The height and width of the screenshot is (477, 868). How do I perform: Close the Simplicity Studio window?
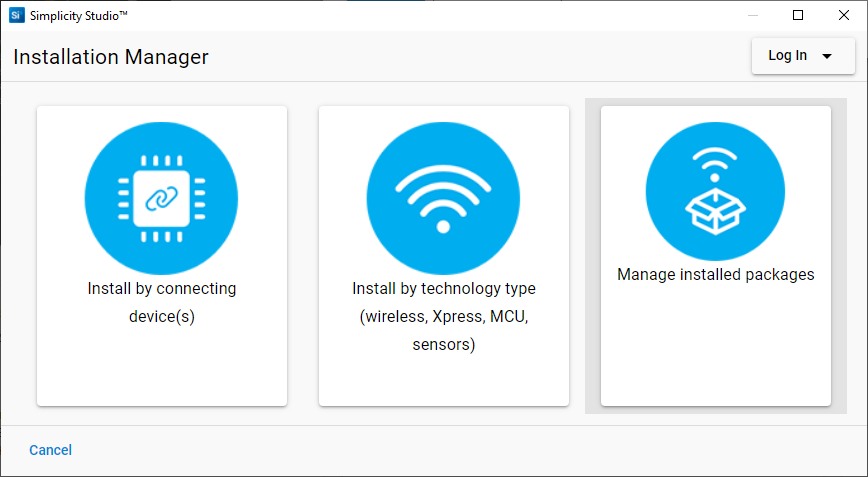click(844, 15)
